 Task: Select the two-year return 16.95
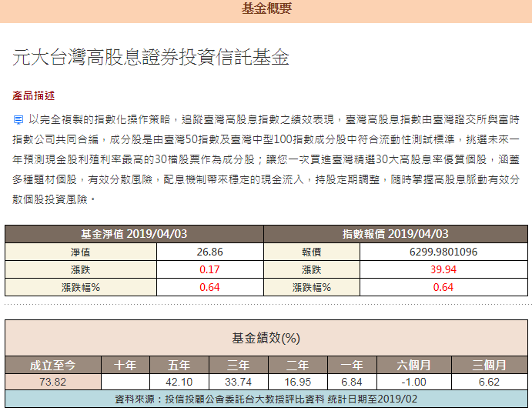click(297, 382)
